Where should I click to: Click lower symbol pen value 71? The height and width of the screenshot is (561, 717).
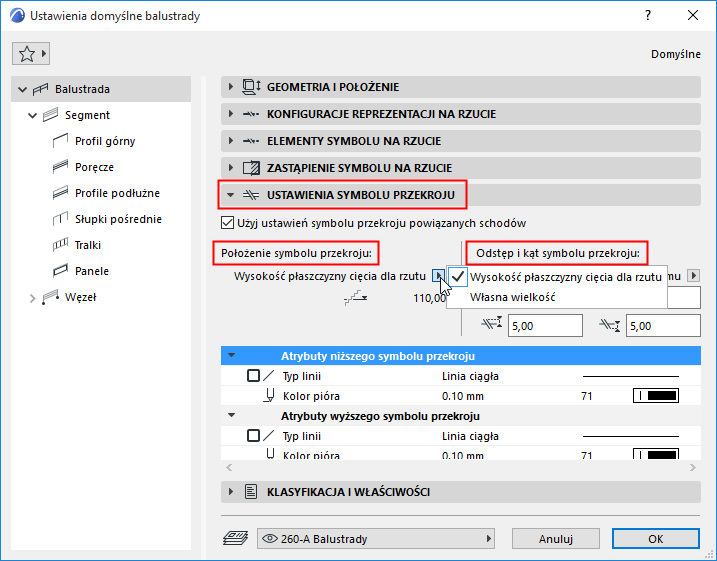pos(587,396)
